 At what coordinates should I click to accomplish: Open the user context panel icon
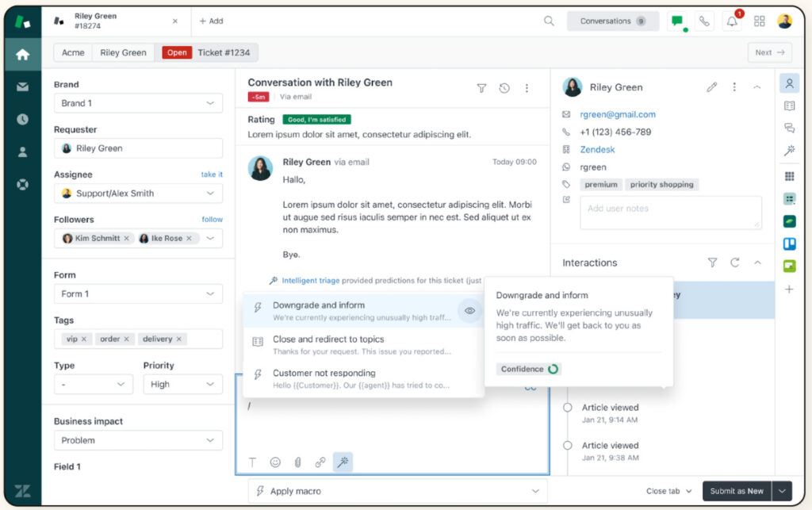[x=789, y=82]
